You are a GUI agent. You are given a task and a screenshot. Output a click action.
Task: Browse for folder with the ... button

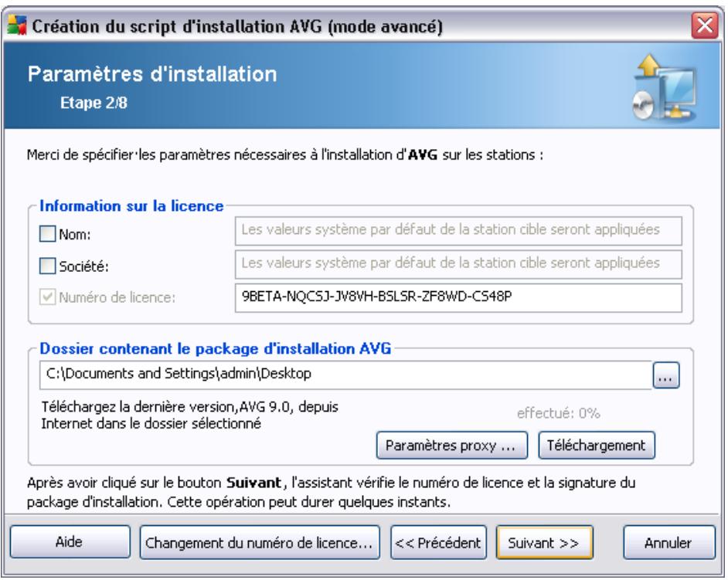(665, 375)
